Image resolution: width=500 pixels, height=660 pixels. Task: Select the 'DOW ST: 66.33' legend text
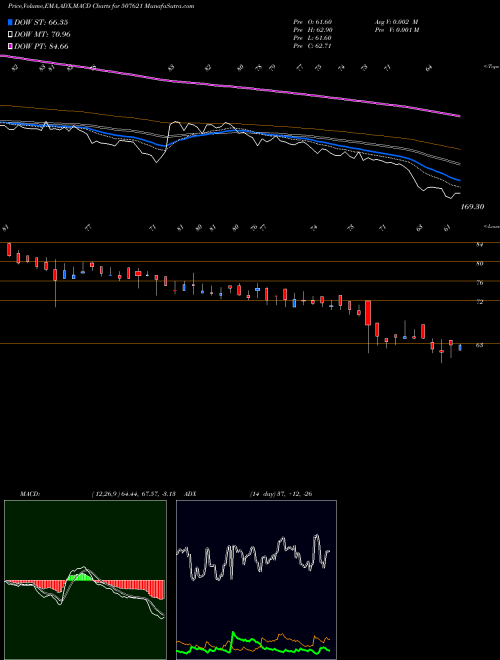(x=41, y=22)
